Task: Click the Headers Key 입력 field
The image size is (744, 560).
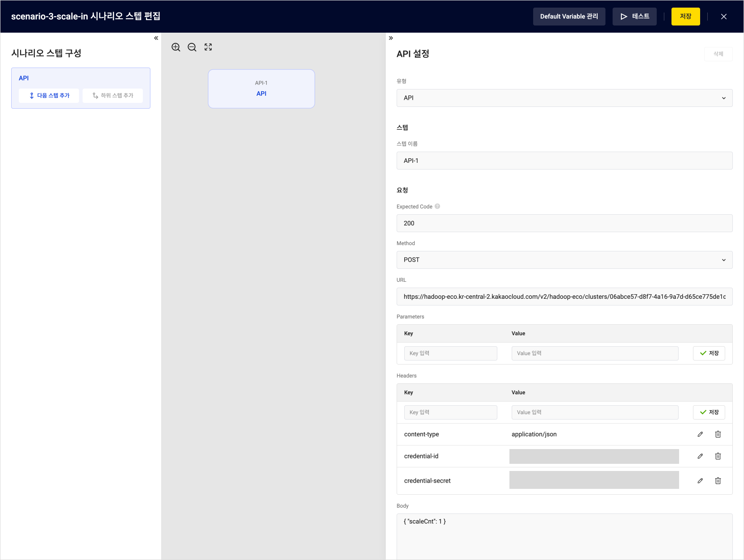Action: point(450,412)
